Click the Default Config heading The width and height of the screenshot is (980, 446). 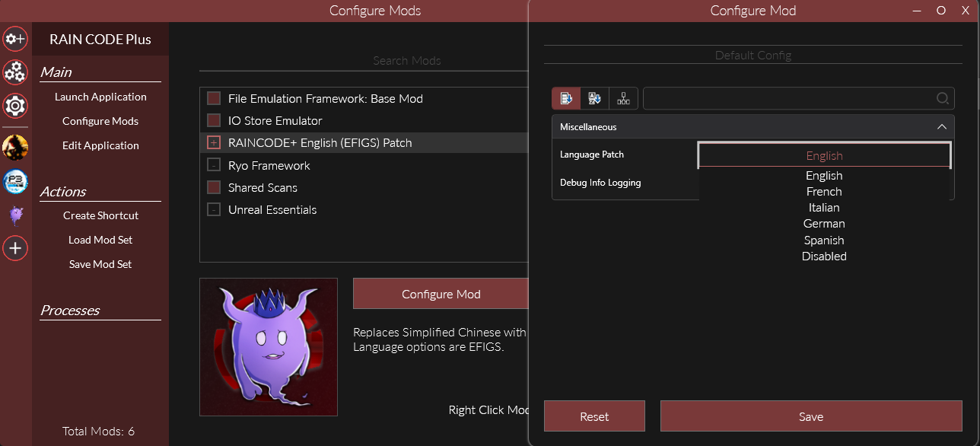pos(753,56)
